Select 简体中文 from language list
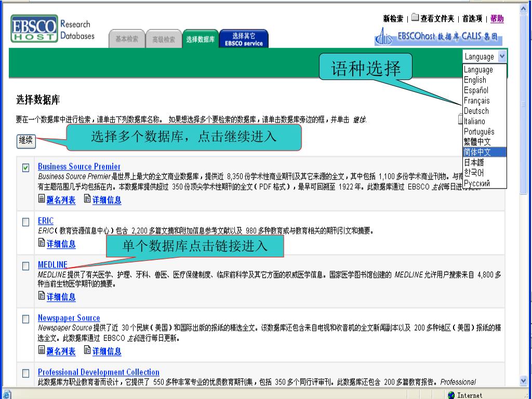532x399 pixels. click(485, 152)
